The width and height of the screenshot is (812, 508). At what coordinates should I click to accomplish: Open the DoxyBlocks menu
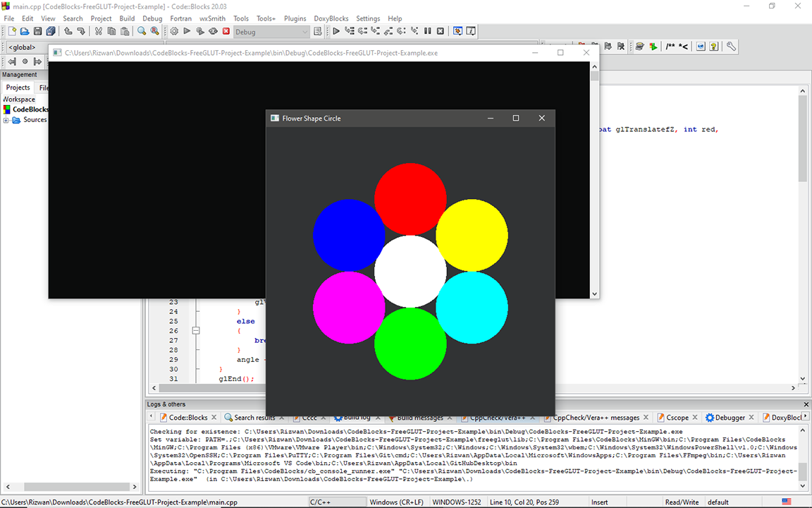330,18
